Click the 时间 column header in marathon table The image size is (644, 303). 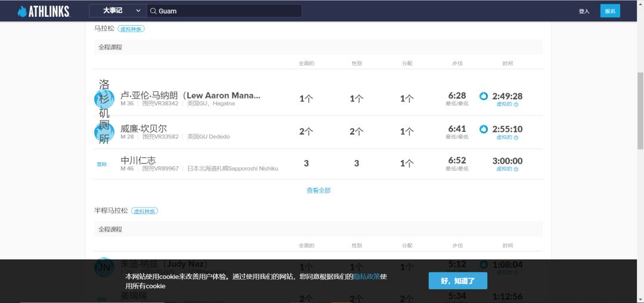507,63
